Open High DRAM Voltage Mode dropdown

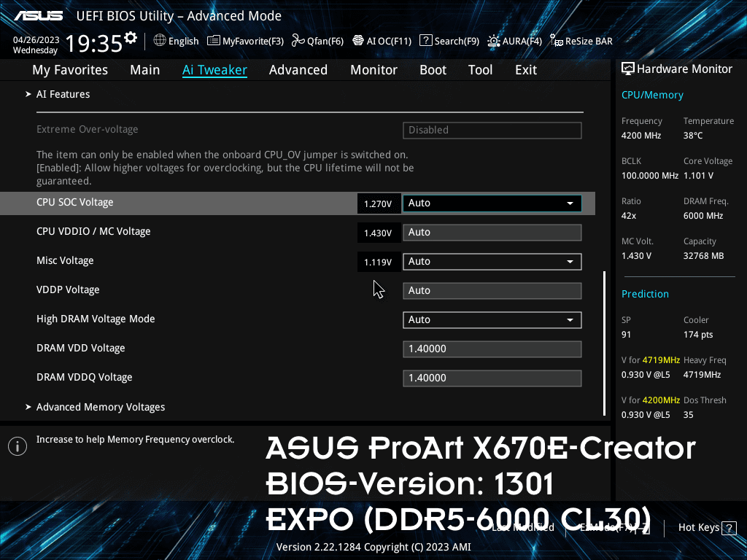pyautogui.click(x=492, y=320)
